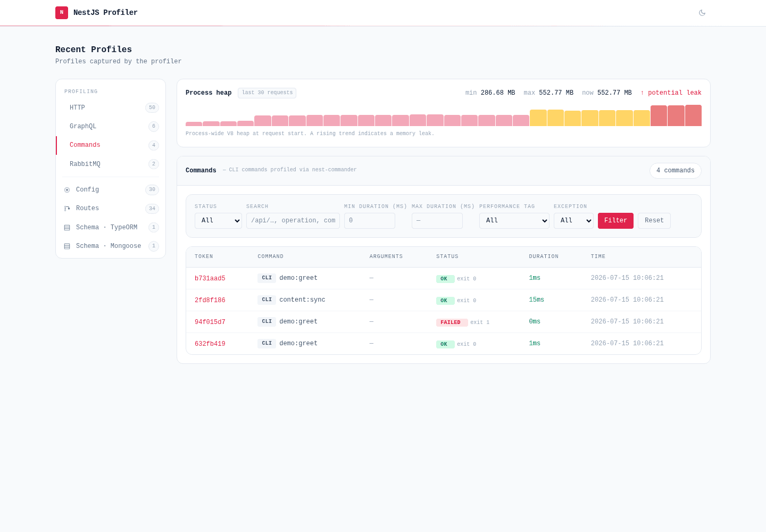Open the Performance Tag dropdown
The height and width of the screenshot is (532, 766).
[x=514, y=221]
